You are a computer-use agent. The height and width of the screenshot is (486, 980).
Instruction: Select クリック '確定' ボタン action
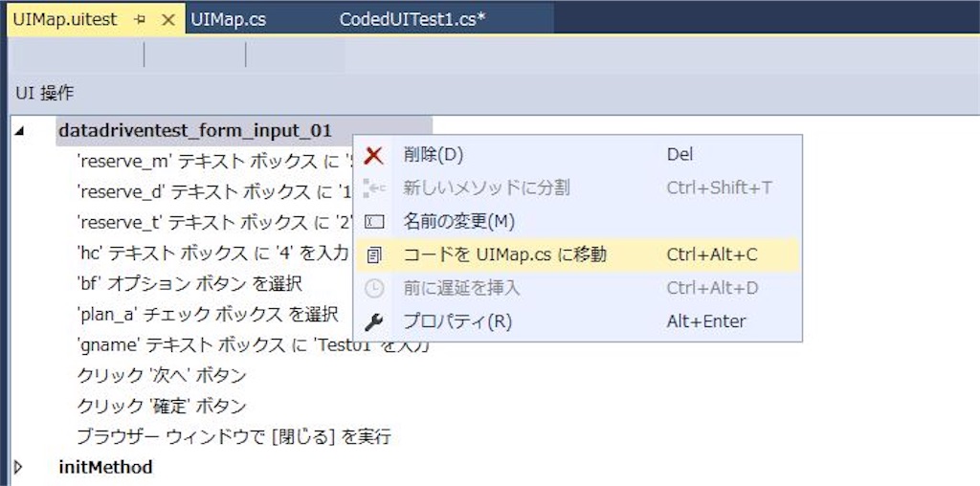tap(161, 406)
